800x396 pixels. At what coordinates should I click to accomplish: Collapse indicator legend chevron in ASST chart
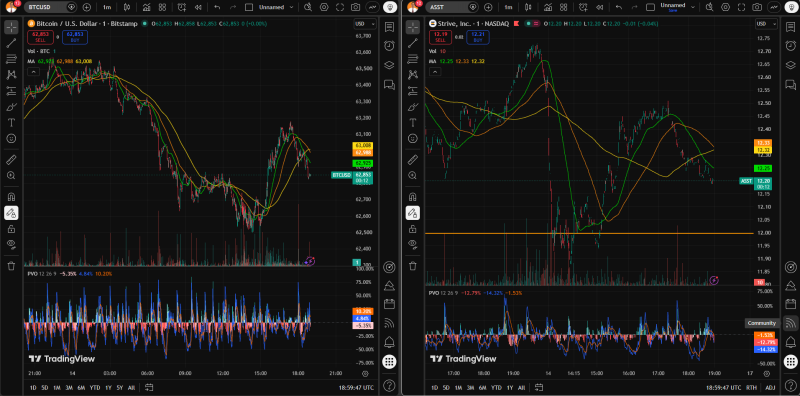(434, 72)
